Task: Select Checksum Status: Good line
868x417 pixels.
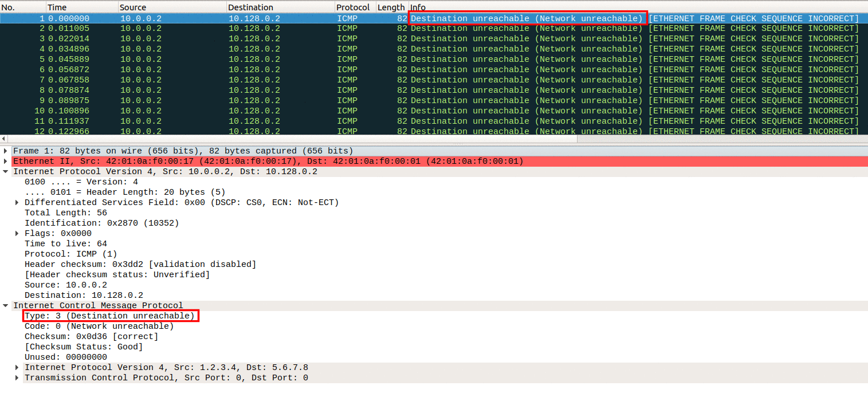Action: [x=84, y=347]
